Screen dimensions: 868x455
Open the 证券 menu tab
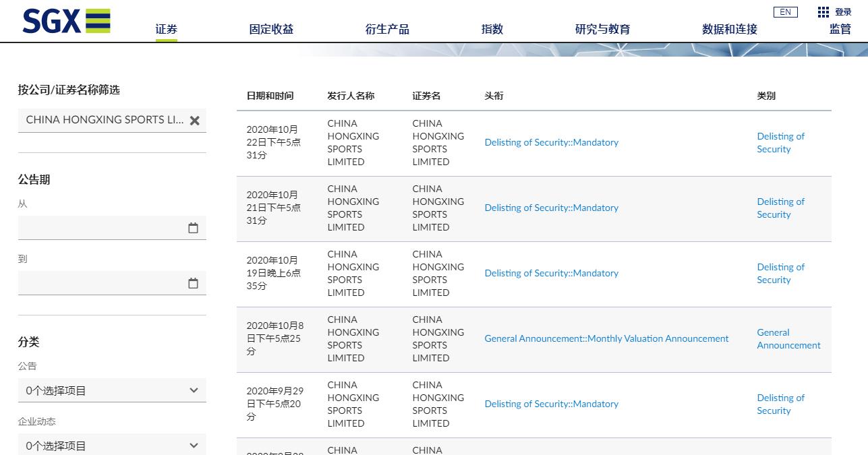(166, 29)
